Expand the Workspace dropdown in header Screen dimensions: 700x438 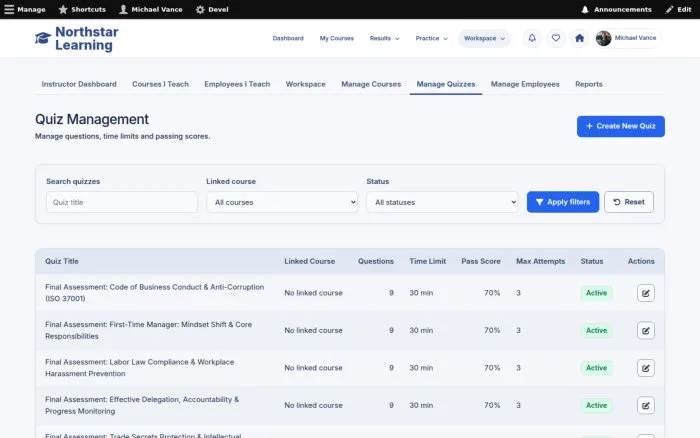click(x=484, y=38)
